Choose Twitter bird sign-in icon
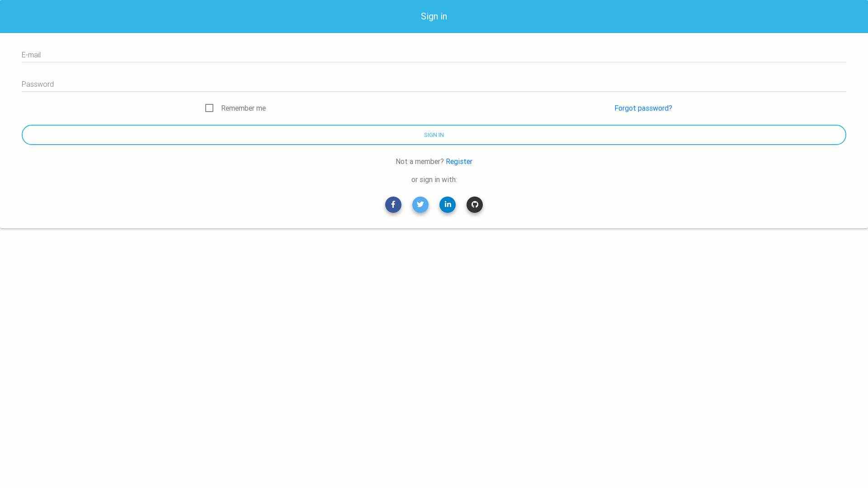Image resolution: width=868 pixels, height=488 pixels. coord(420,205)
